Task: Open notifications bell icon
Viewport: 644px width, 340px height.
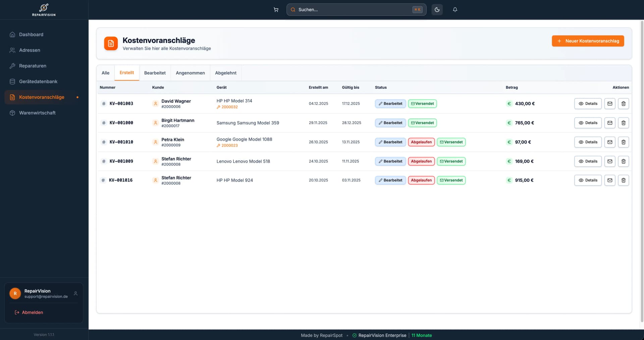Action: [455, 10]
